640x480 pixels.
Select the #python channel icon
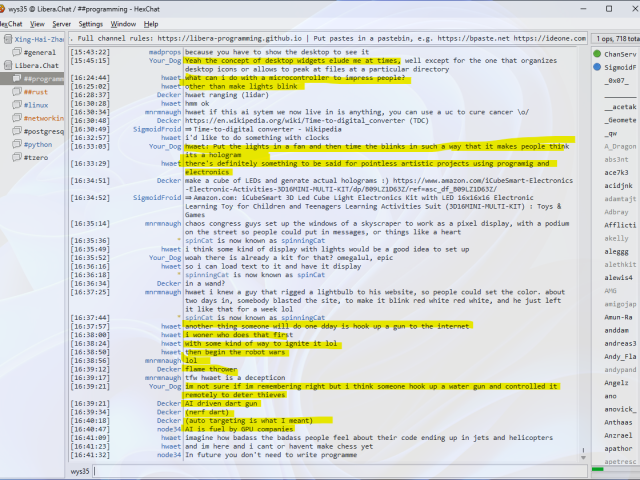coord(16,143)
